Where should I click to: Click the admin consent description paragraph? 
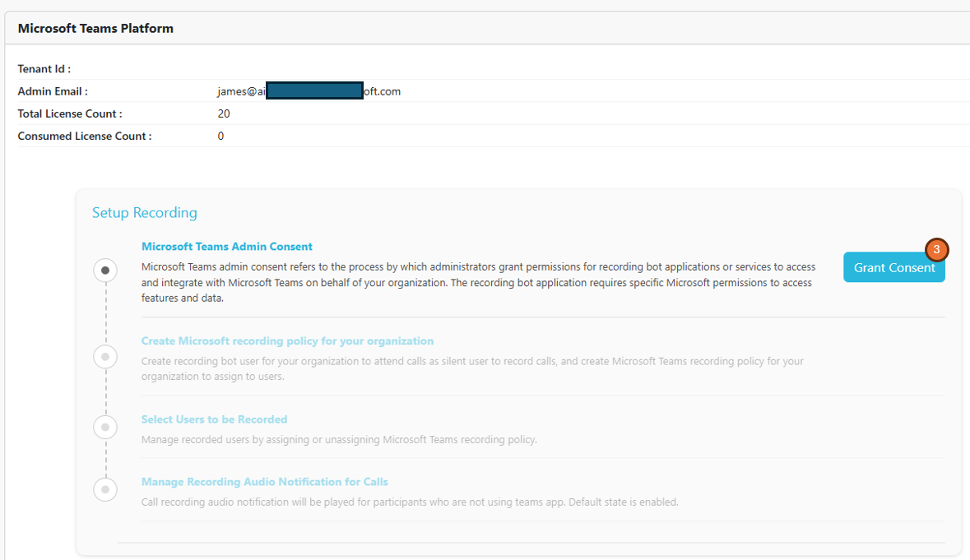(478, 283)
